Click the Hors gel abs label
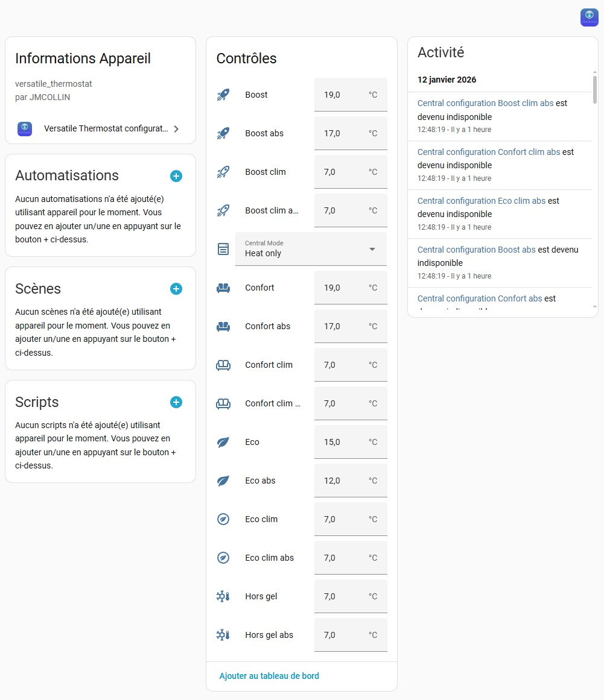Screen dimensions: 604x700 (269, 635)
